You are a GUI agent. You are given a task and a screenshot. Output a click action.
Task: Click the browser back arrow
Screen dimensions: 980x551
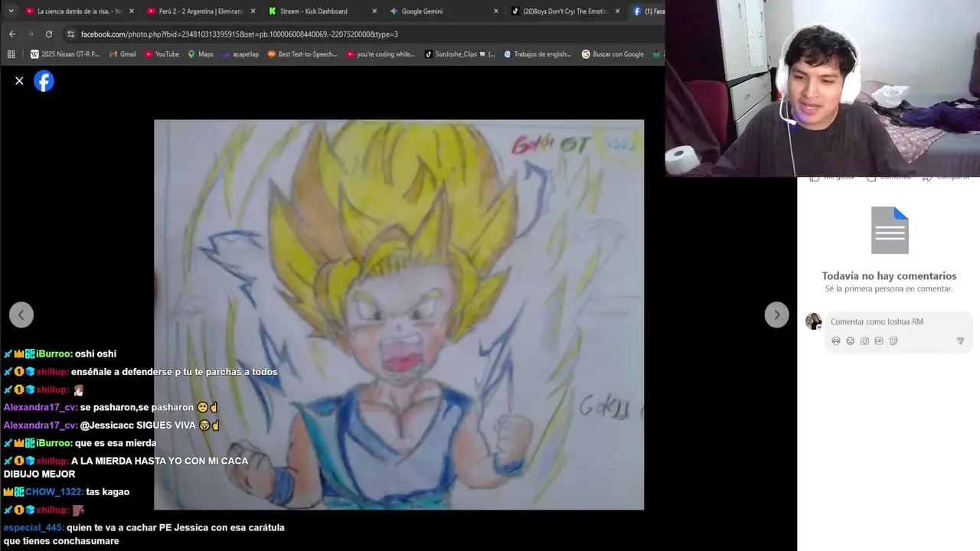click(12, 34)
